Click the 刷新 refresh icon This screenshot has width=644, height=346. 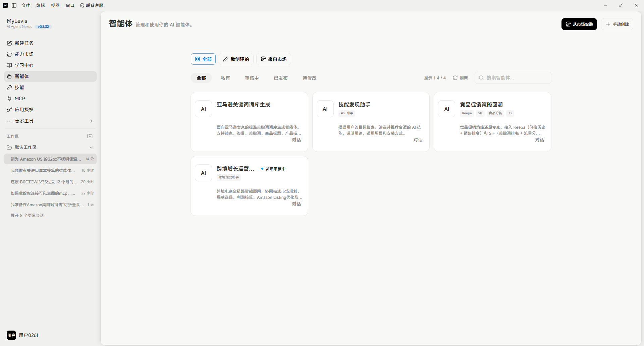[455, 78]
